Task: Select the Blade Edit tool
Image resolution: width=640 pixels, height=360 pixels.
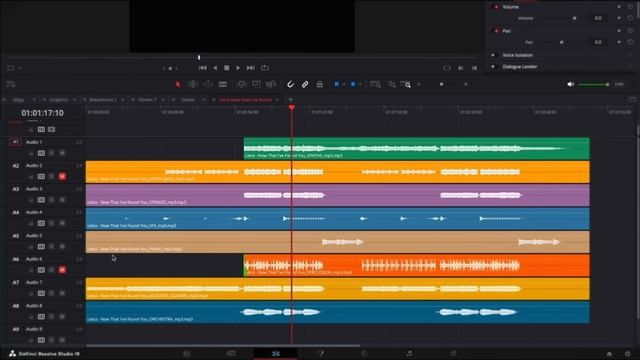Action: click(223, 84)
